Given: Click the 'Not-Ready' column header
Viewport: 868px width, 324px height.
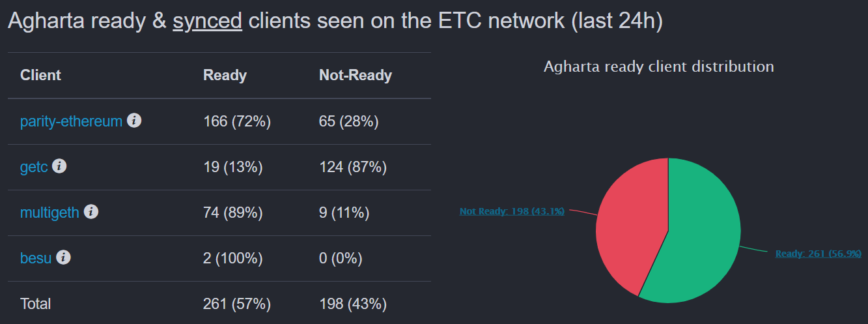Looking at the screenshot, I should (x=355, y=75).
